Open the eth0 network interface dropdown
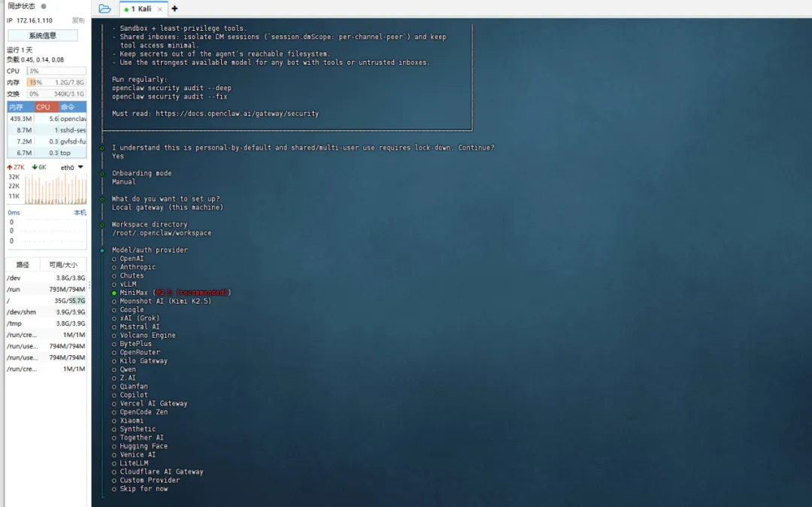This screenshot has height=507, width=812. (x=72, y=167)
